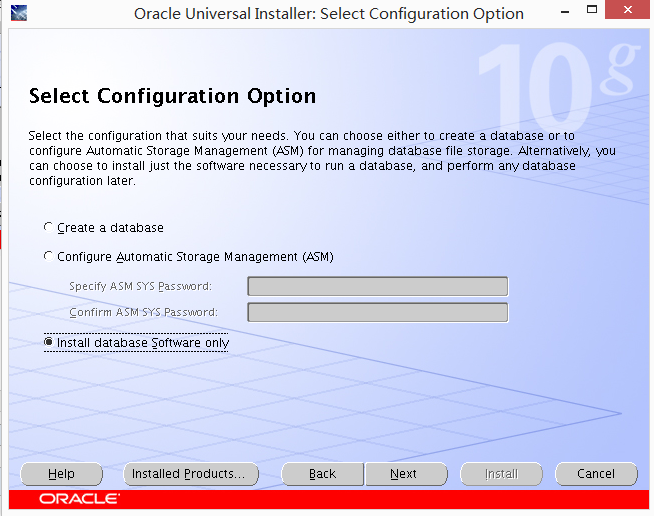
Task: View Installed Products list
Action: 191,474
